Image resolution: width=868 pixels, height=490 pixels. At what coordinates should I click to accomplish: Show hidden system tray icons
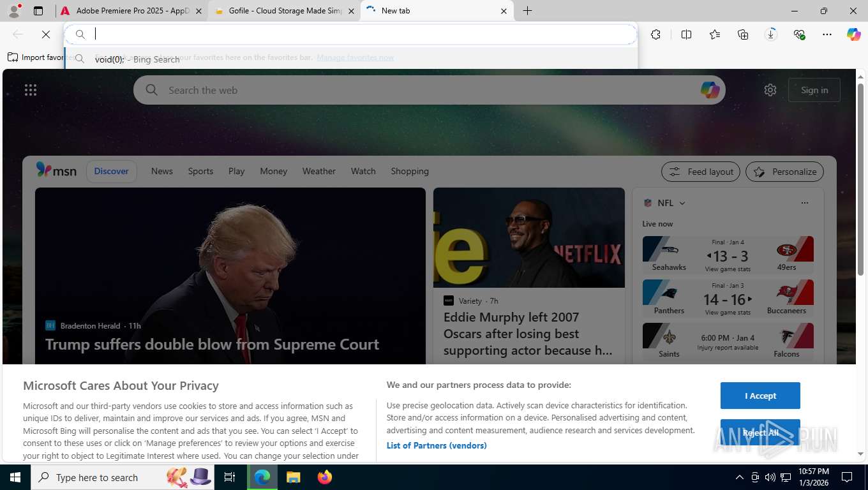[x=740, y=477]
